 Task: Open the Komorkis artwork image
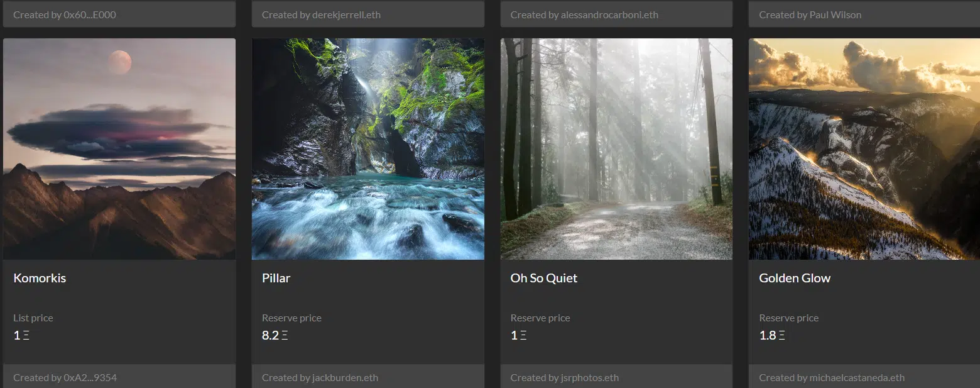click(x=119, y=149)
